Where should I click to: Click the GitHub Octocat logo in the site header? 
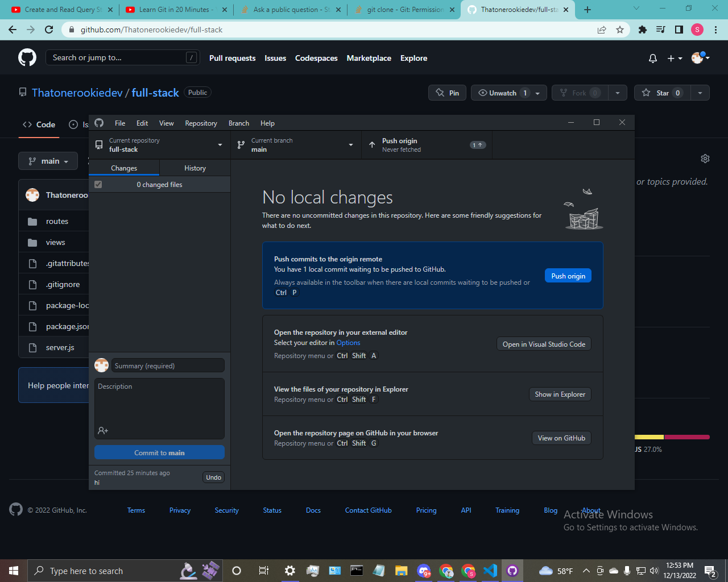(27, 57)
